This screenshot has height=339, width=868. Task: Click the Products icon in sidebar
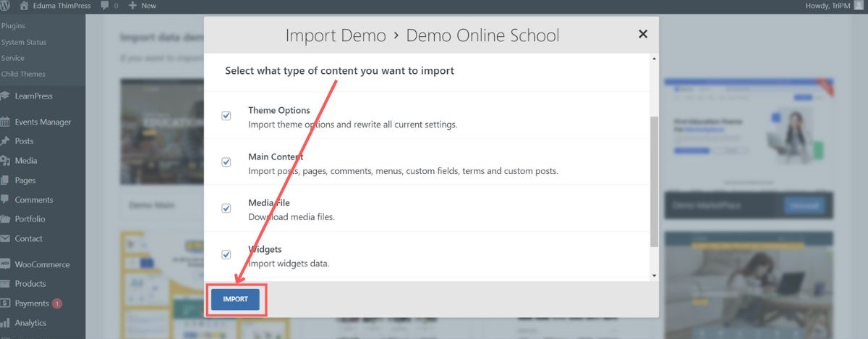[6, 284]
